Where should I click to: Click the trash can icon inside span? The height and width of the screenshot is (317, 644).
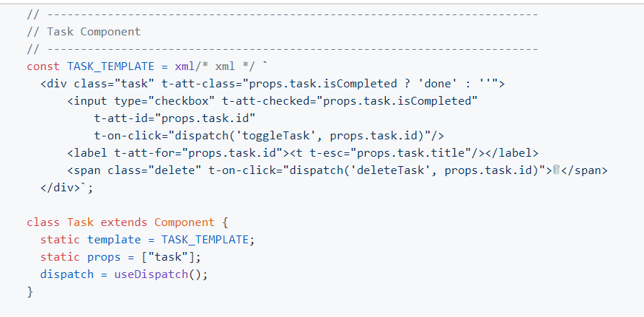[x=557, y=170]
